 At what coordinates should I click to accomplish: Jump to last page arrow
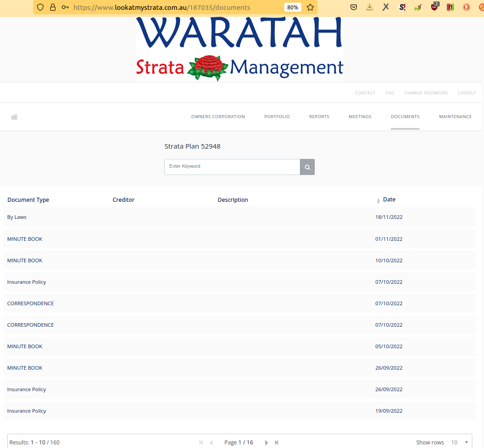(x=277, y=443)
